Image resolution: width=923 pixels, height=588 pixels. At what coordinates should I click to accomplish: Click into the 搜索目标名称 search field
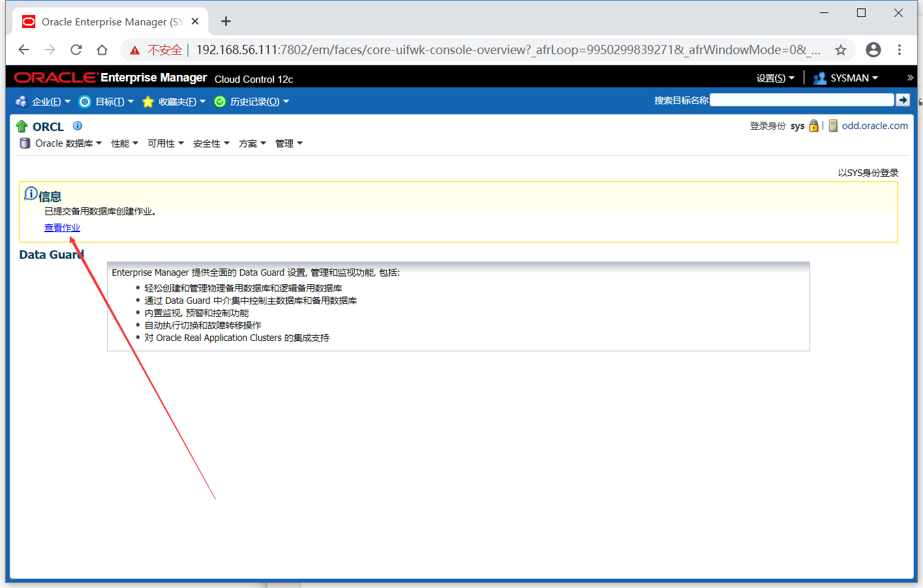pos(802,100)
